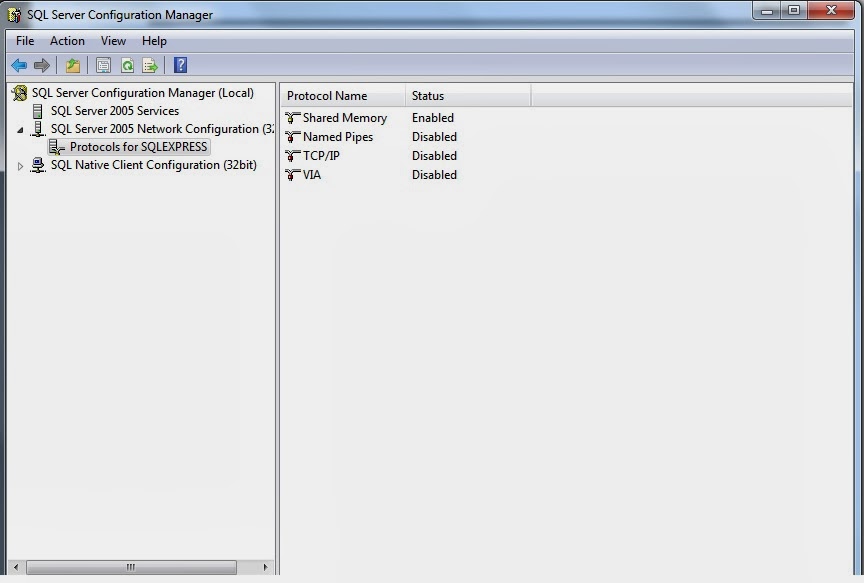Click the Export List toolbar icon

point(150,66)
